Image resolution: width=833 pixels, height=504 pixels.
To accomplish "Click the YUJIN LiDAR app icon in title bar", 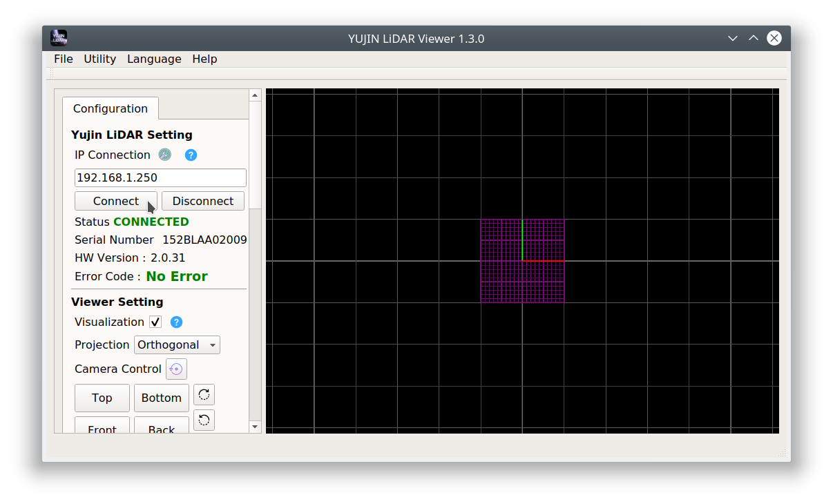I will (x=59, y=38).
